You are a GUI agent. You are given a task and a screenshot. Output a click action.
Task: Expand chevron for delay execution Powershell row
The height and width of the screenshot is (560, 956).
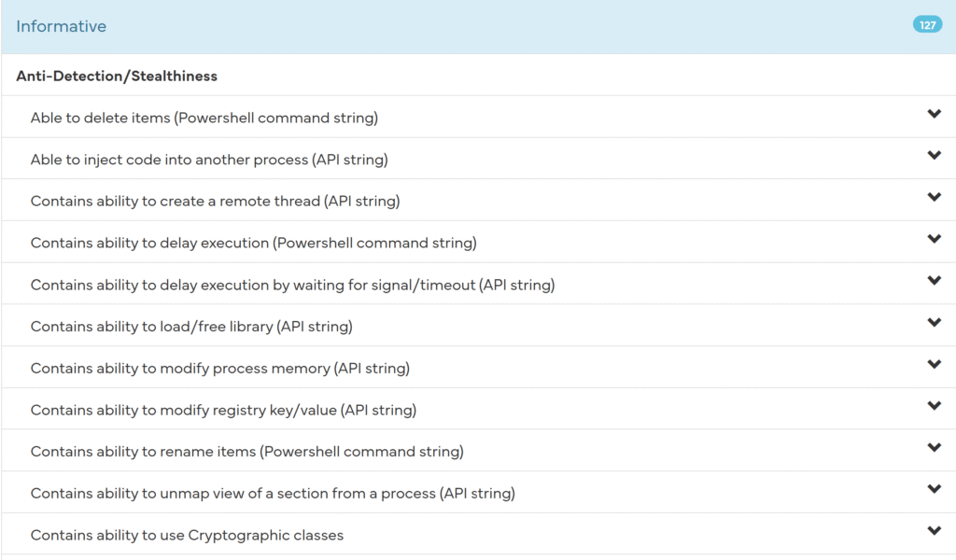934,239
